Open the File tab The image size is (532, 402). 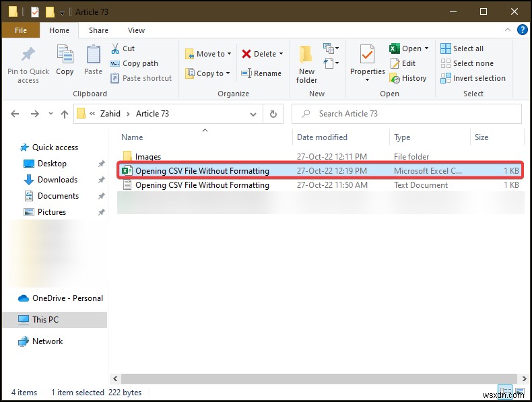21,30
